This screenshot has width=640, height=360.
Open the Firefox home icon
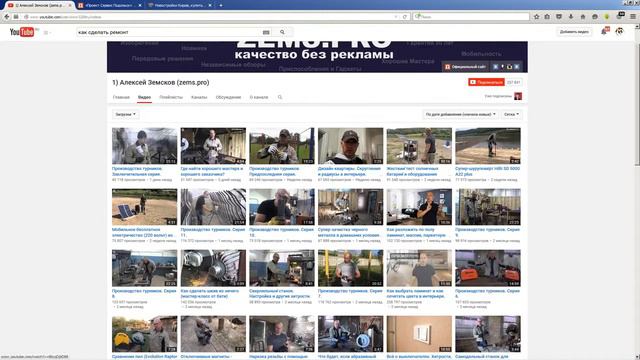(583, 17)
